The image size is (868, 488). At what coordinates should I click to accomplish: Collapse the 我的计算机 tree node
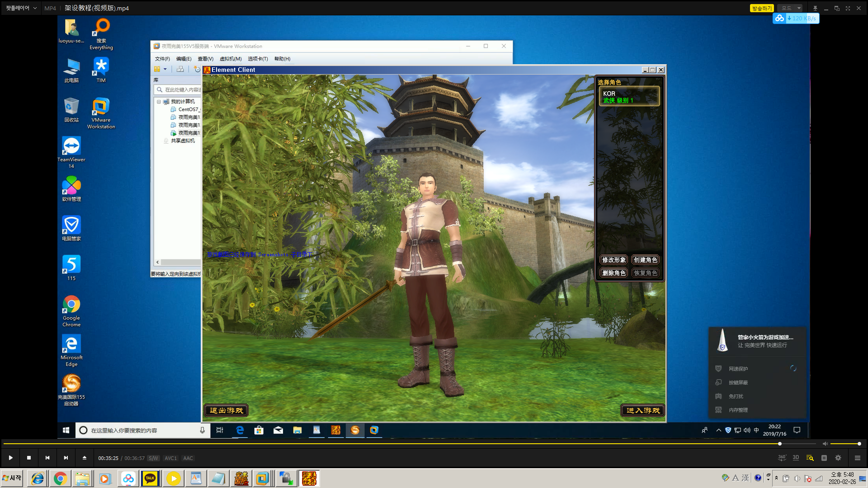pyautogui.click(x=159, y=102)
